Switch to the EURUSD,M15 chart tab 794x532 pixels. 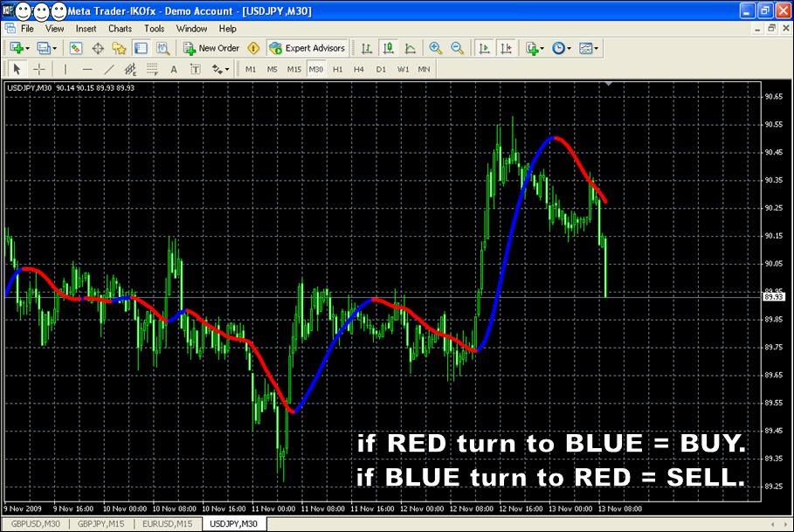click(x=167, y=524)
